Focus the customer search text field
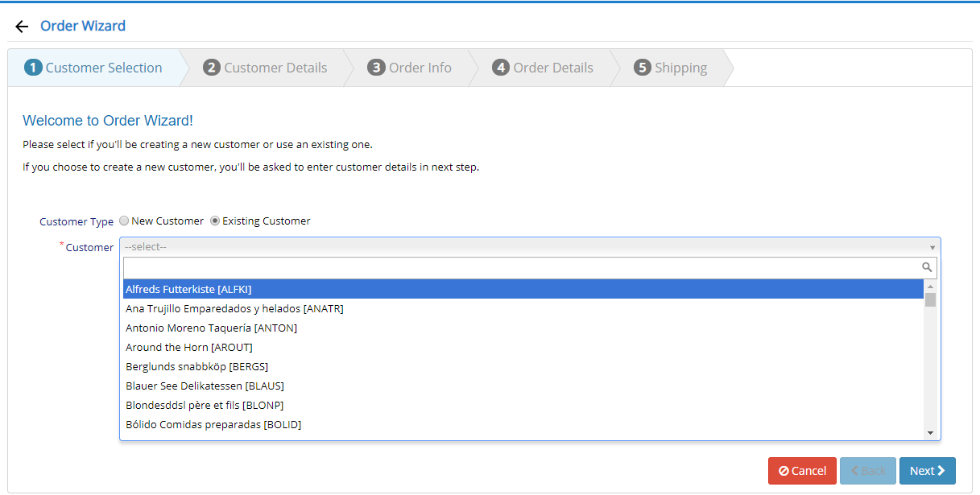 pyautogui.click(x=521, y=267)
